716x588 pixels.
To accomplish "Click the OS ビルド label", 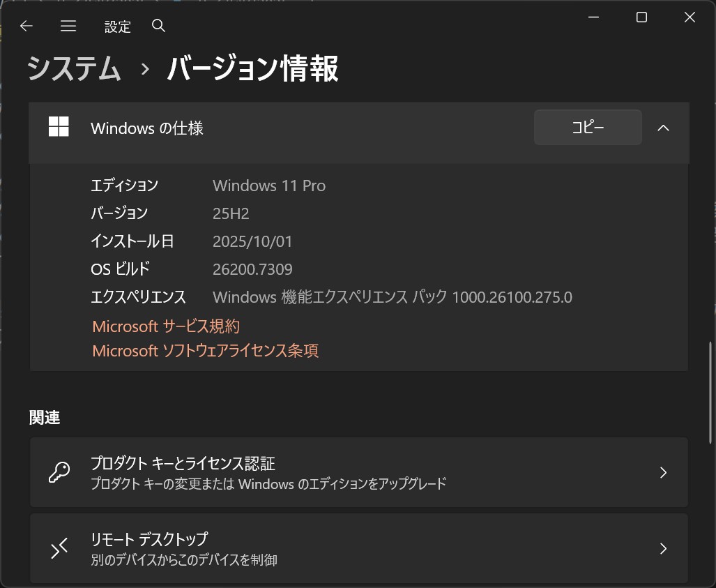I will coord(120,269).
